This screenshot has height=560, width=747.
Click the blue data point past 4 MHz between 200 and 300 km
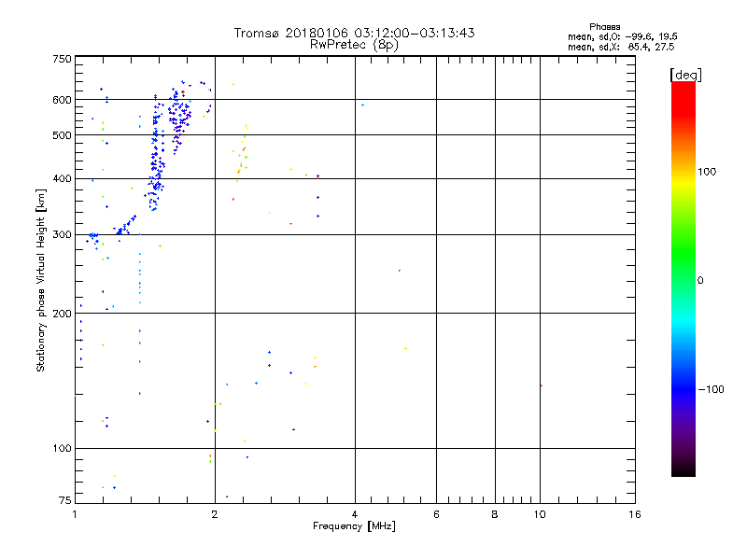click(400, 271)
